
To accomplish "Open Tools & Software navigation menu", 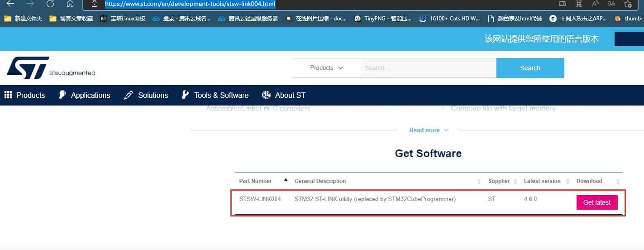I will pyautogui.click(x=215, y=95).
